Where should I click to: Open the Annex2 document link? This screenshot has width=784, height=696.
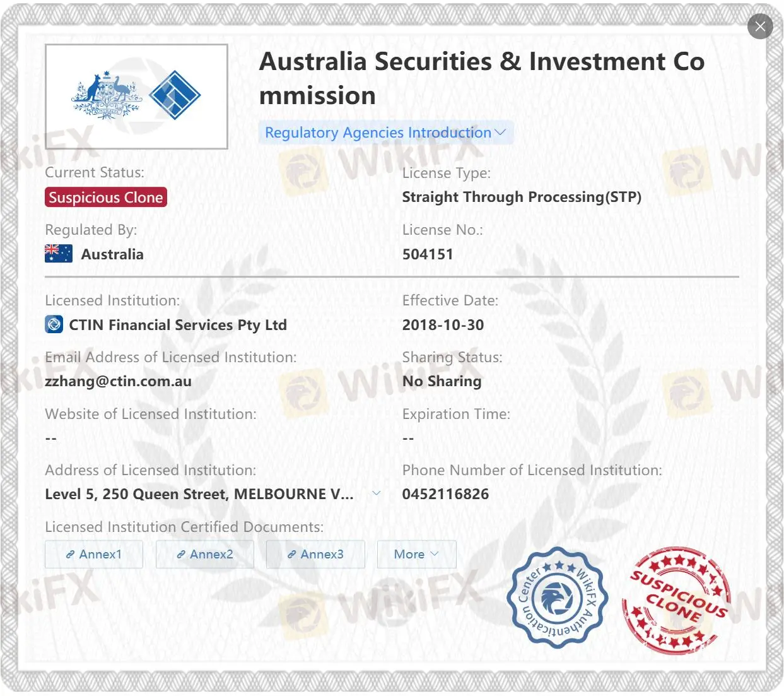(205, 554)
